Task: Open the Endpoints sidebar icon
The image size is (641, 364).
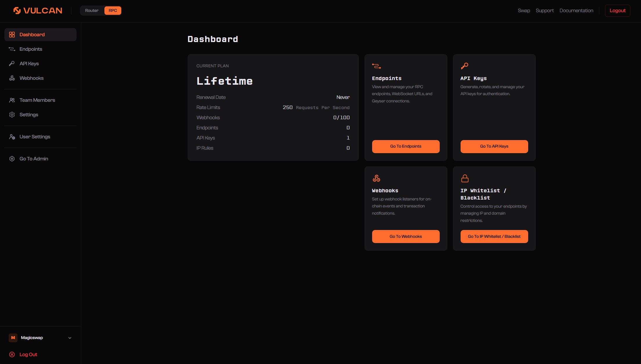Action: [12, 49]
